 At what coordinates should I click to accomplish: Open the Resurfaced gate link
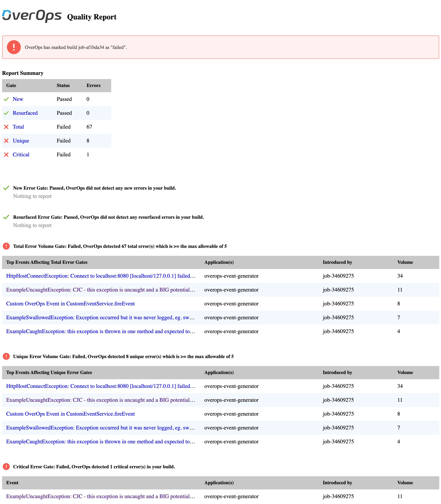pyautogui.click(x=25, y=113)
